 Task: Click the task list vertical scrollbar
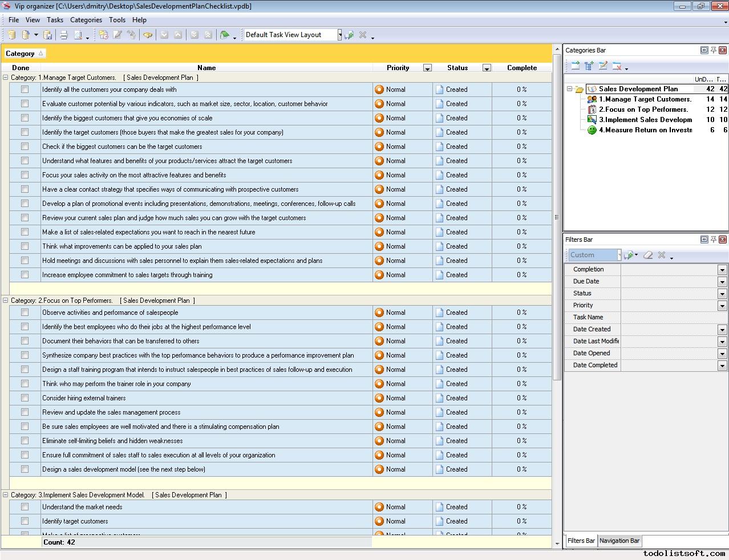(557, 217)
